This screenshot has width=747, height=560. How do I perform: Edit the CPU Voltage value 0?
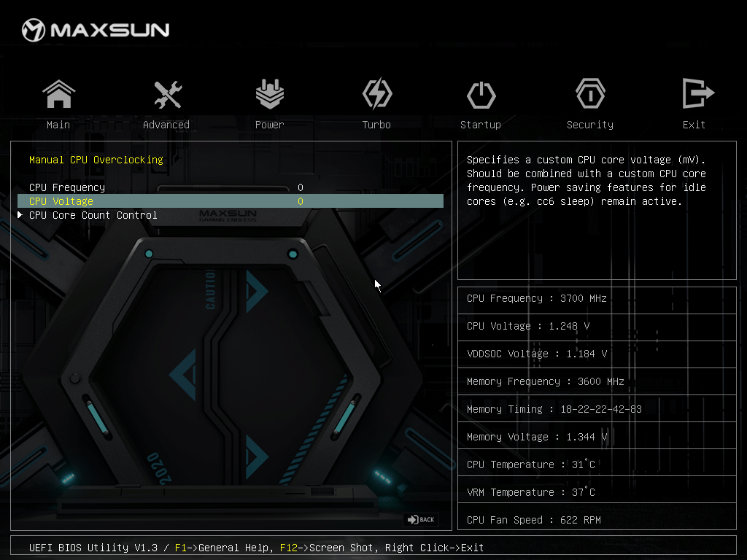[x=301, y=201]
